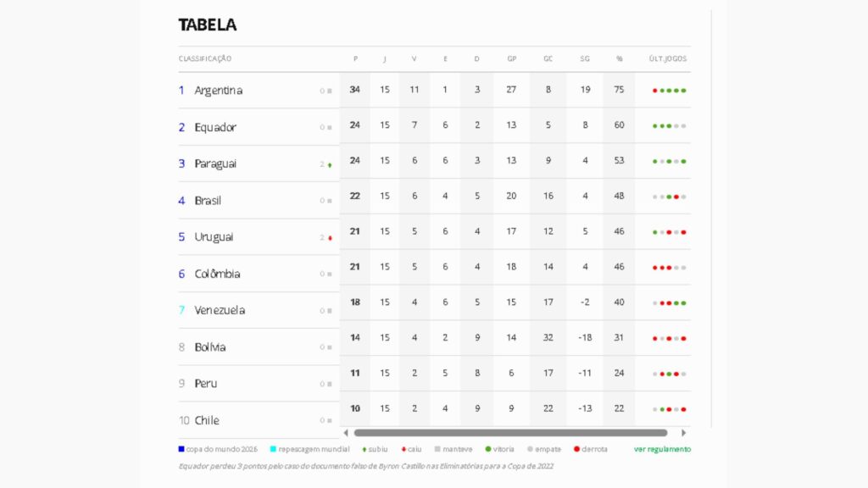Click Uruguai's red rank-down arrow indicator
This screenshot has width=868, height=488.
click(330, 238)
